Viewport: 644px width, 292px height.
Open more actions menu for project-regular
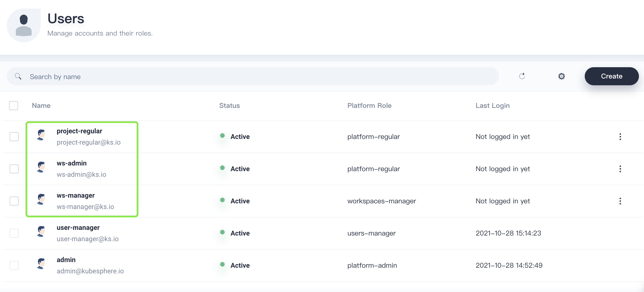click(620, 137)
